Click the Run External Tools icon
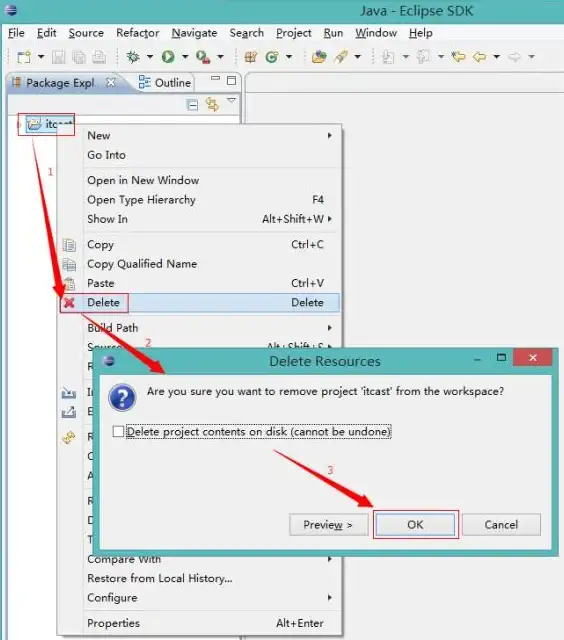Screen dimensions: 564x640 tap(203, 57)
